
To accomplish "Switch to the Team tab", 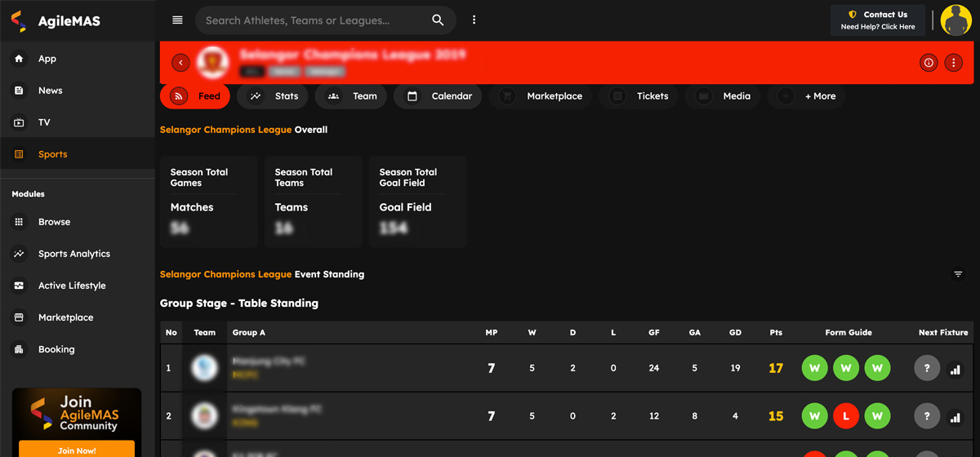I will point(351,96).
